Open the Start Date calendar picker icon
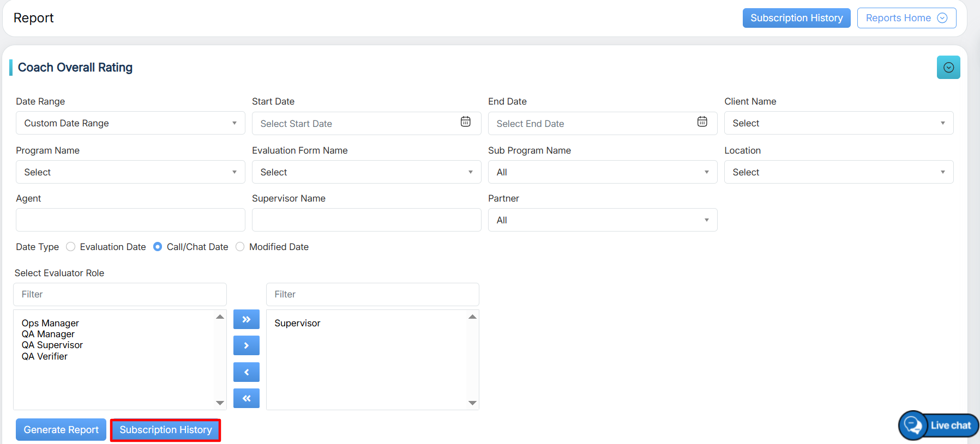This screenshot has width=980, height=444. click(465, 122)
